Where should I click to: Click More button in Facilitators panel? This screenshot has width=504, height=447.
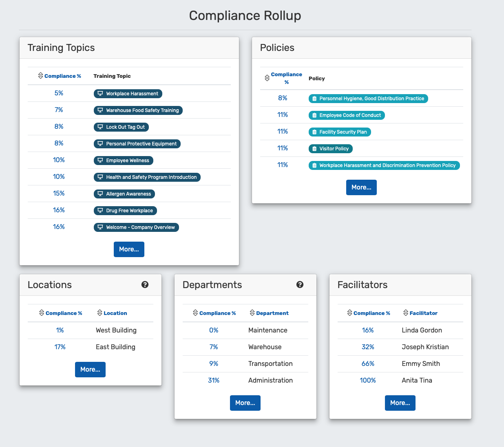pyautogui.click(x=400, y=403)
